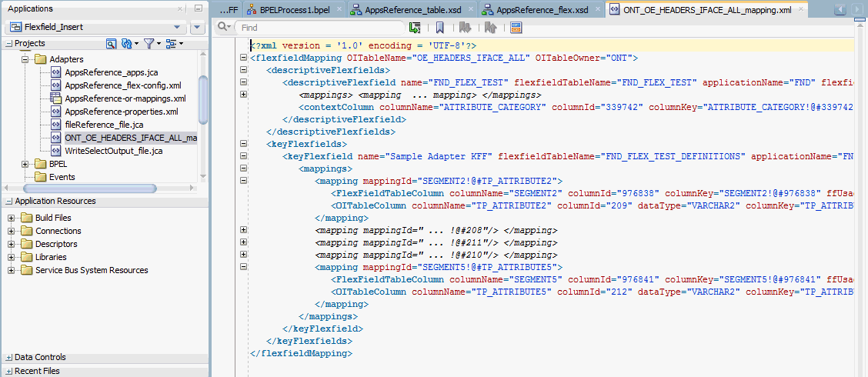Click the Go to Next Bookmark icon
The image size is (868, 377).
point(465,27)
